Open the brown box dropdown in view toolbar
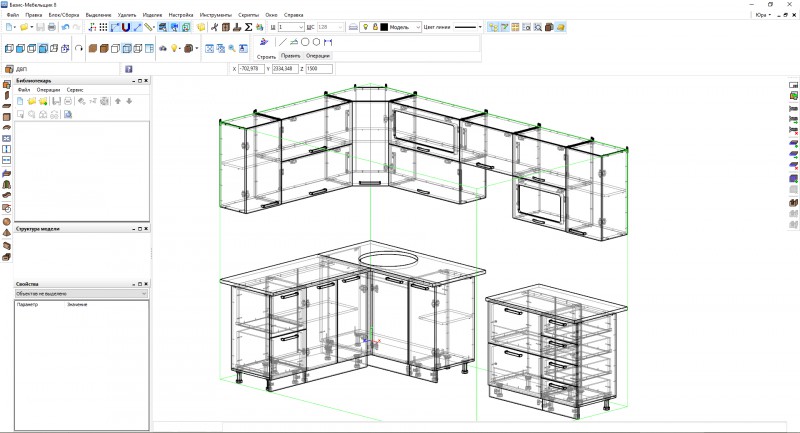 pos(197,48)
